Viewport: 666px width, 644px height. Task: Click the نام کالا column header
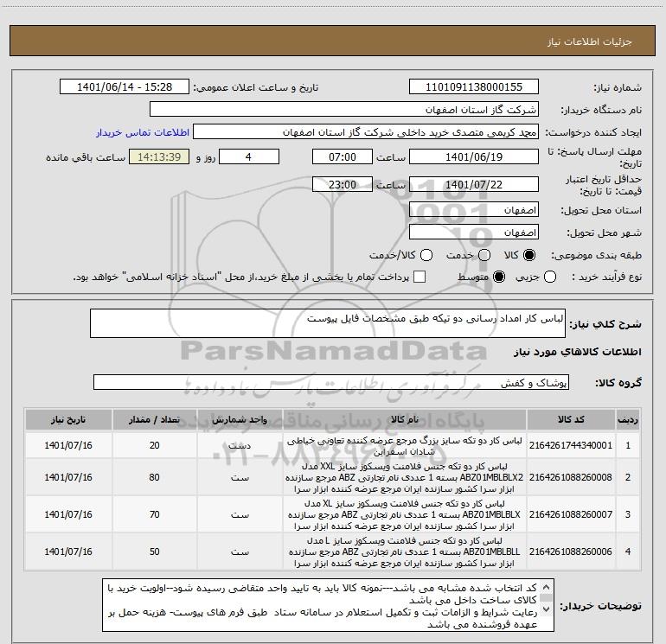pos(405,419)
